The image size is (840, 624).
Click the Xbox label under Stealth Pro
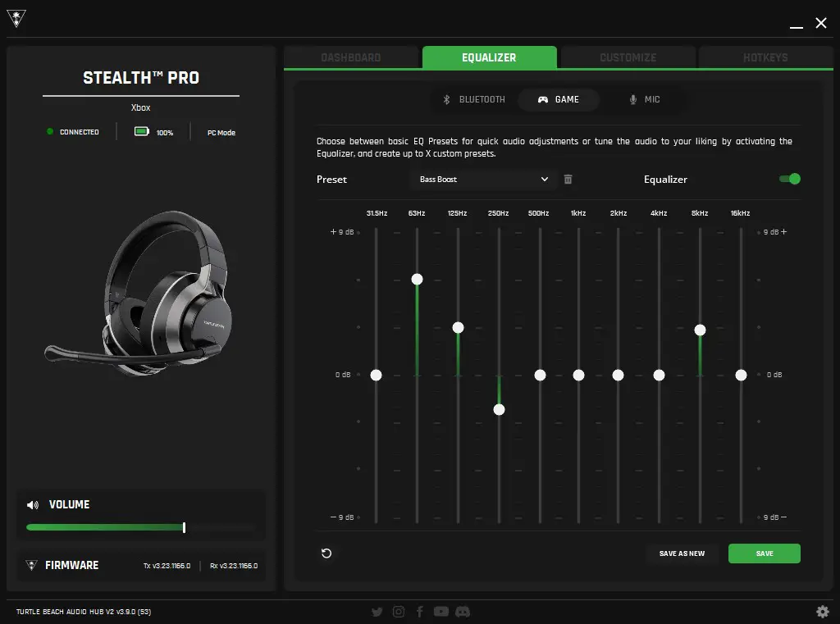[x=141, y=107]
